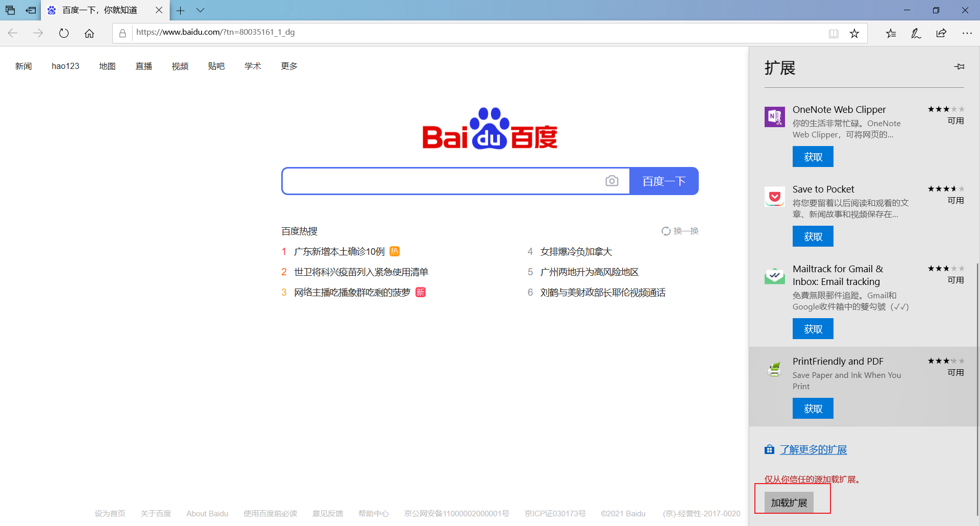980x526 pixels.
Task: Click the 京ICP证030173号 footer link
Action: [555, 514]
